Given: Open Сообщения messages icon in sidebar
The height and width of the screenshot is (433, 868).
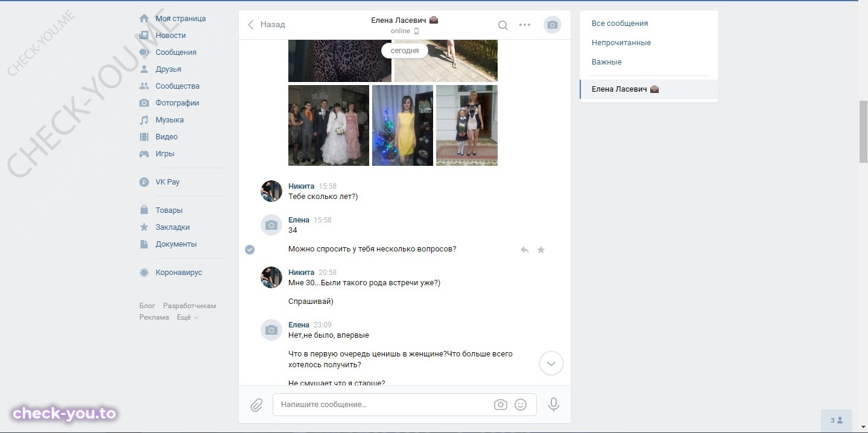Looking at the screenshot, I should [144, 52].
